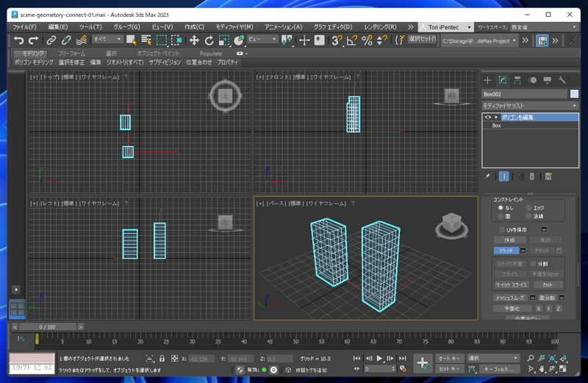Image resolution: width=588 pixels, height=383 pixels.
Task: Click the カット button
Action: [x=548, y=284]
